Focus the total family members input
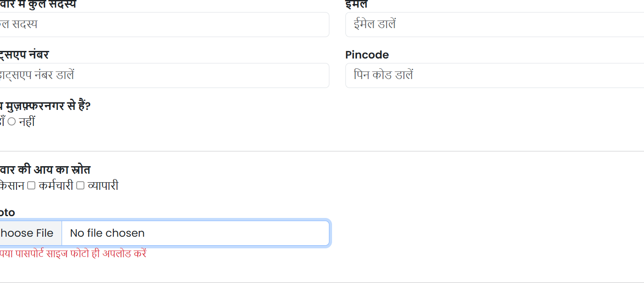 (x=164, y=25)
